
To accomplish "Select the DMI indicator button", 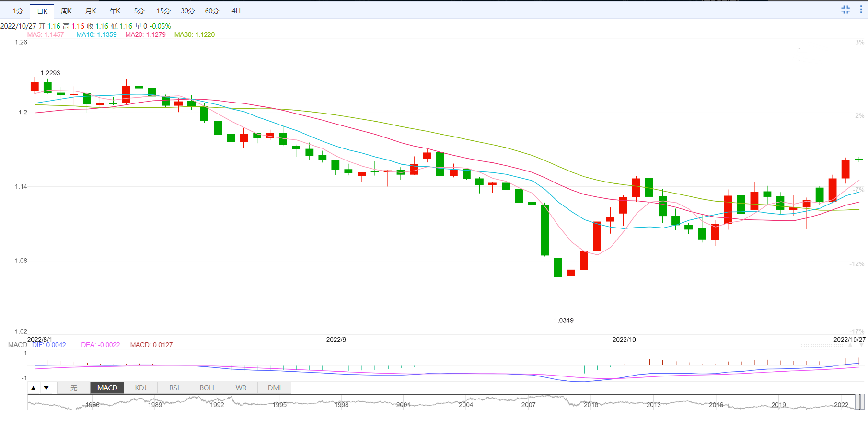I will [275, 388].
